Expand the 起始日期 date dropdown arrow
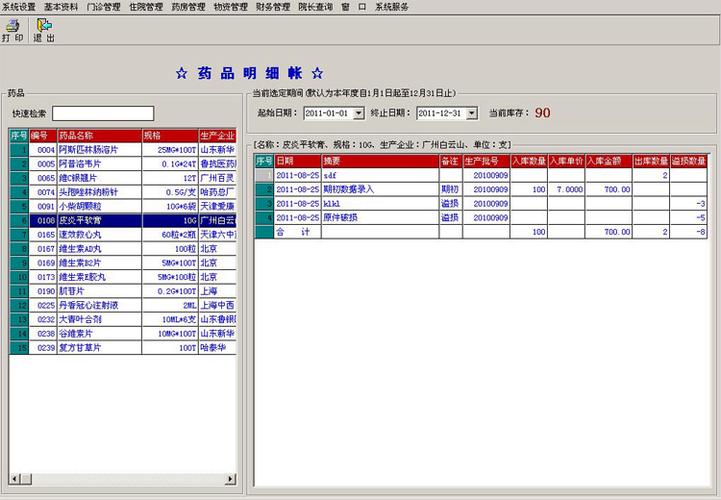Image resolution: width=721 pixels, height=500 pixels. (x=359, y=113)
